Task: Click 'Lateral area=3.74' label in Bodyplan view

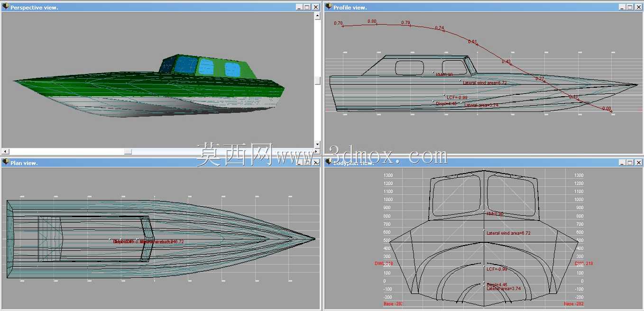Action: (x=504, y=288)
